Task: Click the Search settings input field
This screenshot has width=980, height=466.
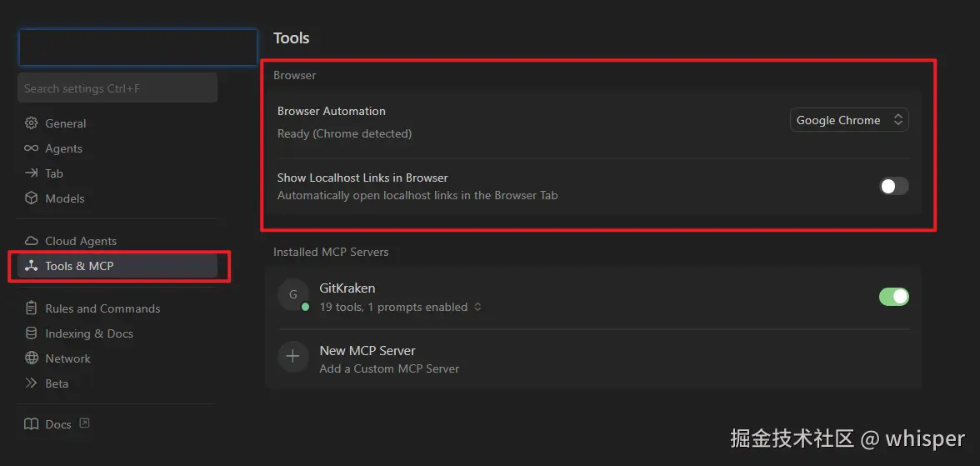Action: click(x=117, y=88)
